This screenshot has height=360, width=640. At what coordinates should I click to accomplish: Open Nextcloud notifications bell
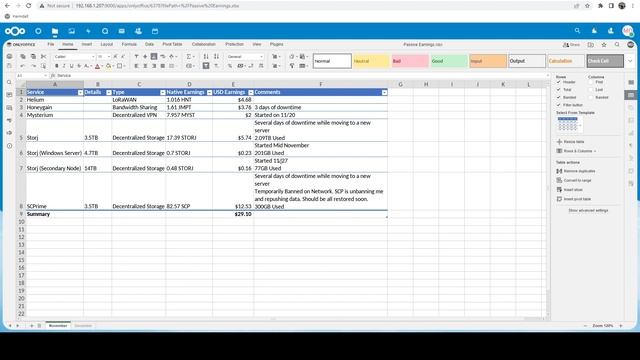[x=594, y=31]
